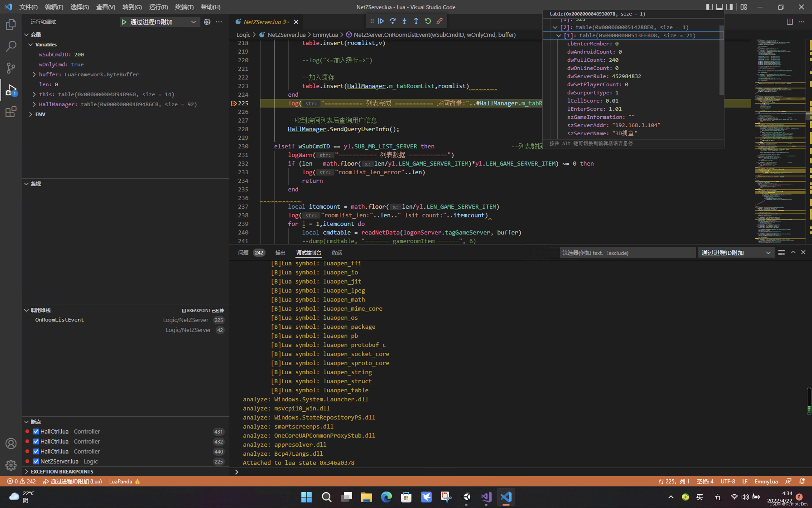Open the Search view in activity bar

[11, 46]
